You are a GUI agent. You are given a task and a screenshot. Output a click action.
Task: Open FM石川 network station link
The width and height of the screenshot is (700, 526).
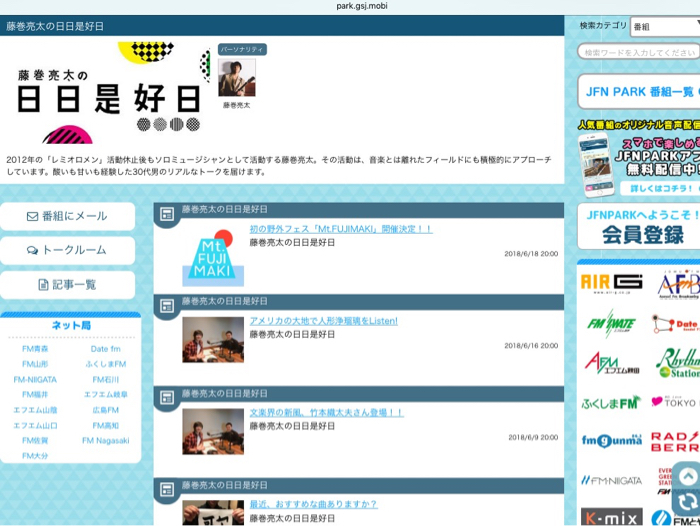pyautogui.click(x=106, y=380)
